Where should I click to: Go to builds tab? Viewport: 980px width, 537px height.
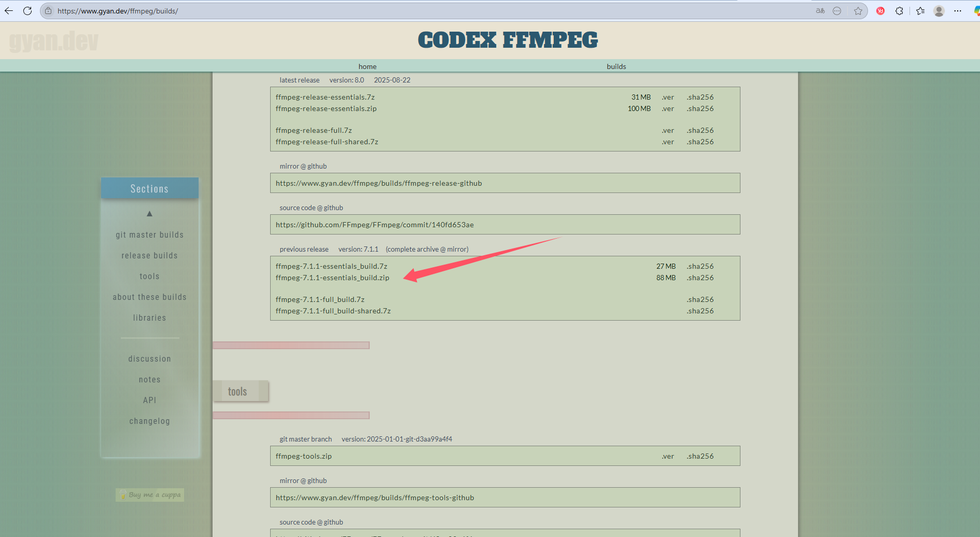(x=617, y=66)
